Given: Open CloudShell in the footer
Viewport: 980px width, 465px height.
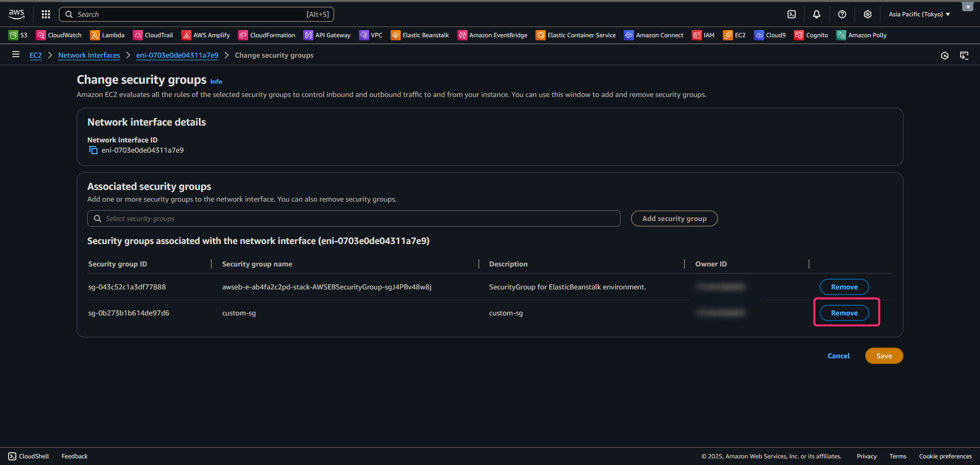Looking at the screenshot, I should tap(29, 456).
